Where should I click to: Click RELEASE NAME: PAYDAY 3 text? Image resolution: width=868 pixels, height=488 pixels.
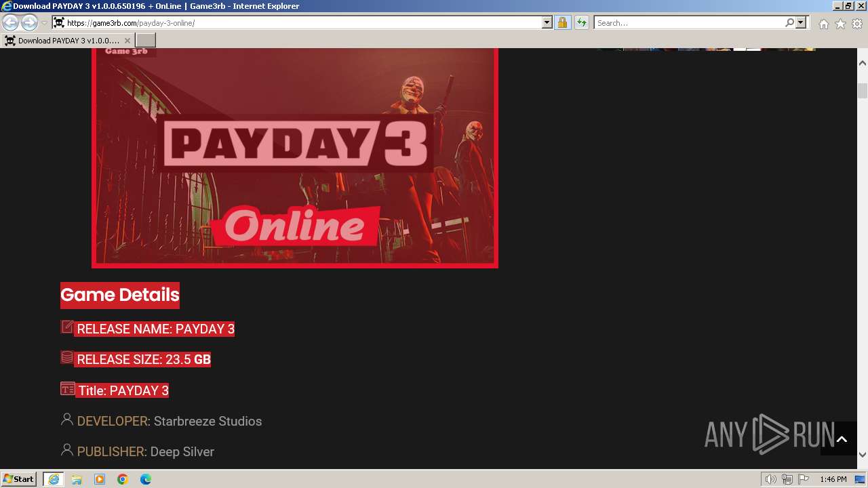156,329
